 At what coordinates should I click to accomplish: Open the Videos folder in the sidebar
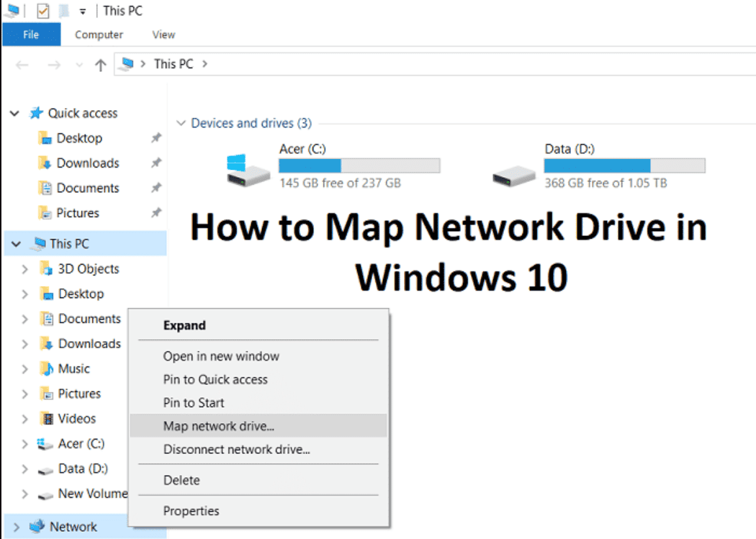[x=78, y=418]
